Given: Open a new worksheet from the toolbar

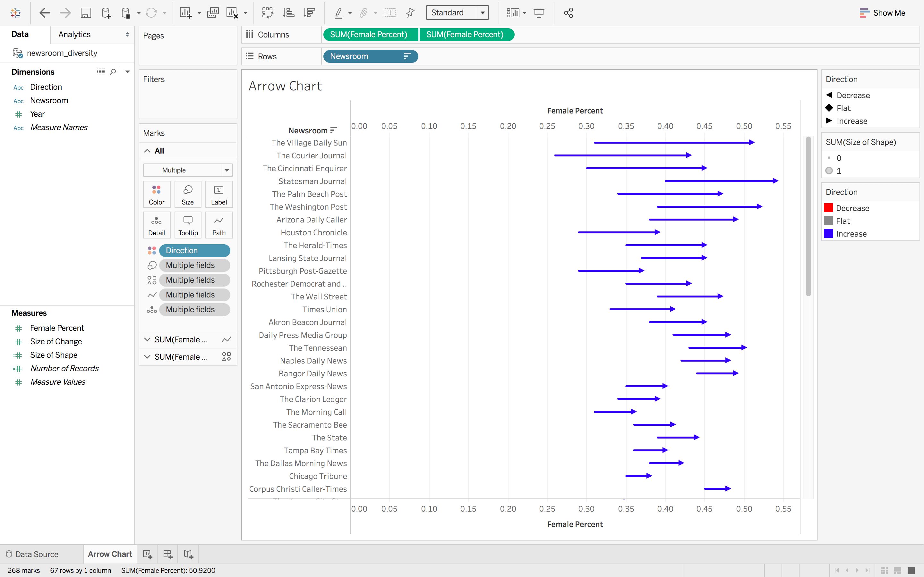Looking at the screenshot, I should tap(187, 13).
